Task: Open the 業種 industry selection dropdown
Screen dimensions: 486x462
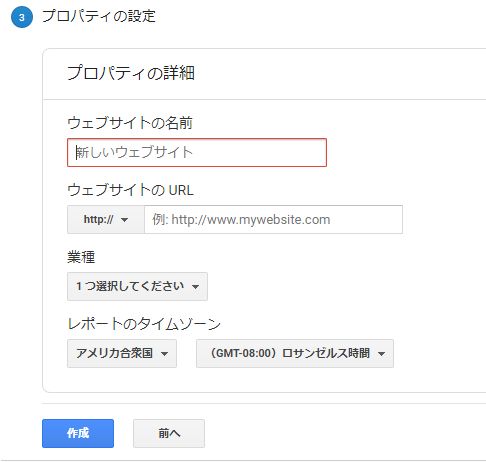Action: pos(137,287)
